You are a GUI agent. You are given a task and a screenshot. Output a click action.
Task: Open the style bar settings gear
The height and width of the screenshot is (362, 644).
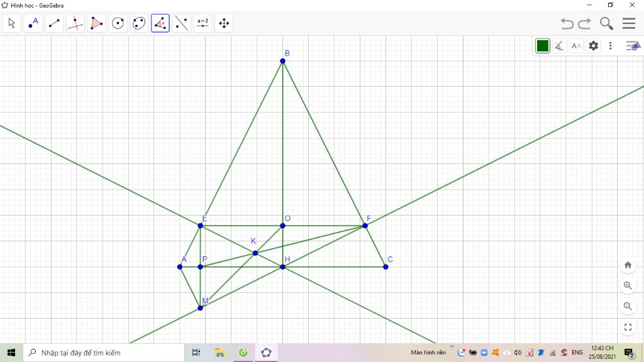click(594, 45)
